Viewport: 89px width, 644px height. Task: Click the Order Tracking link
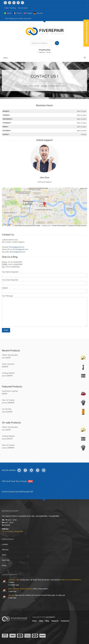click(10, 8)
